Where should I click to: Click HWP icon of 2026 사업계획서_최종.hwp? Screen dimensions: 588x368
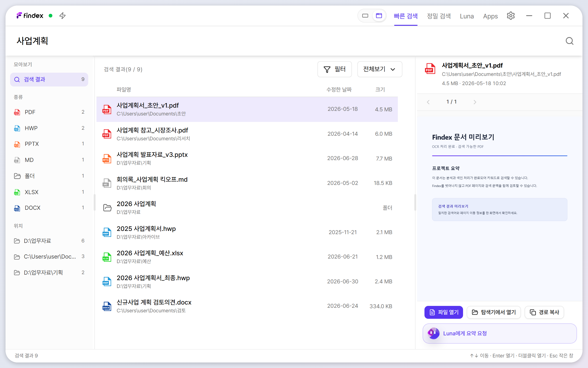click(107, 282)
